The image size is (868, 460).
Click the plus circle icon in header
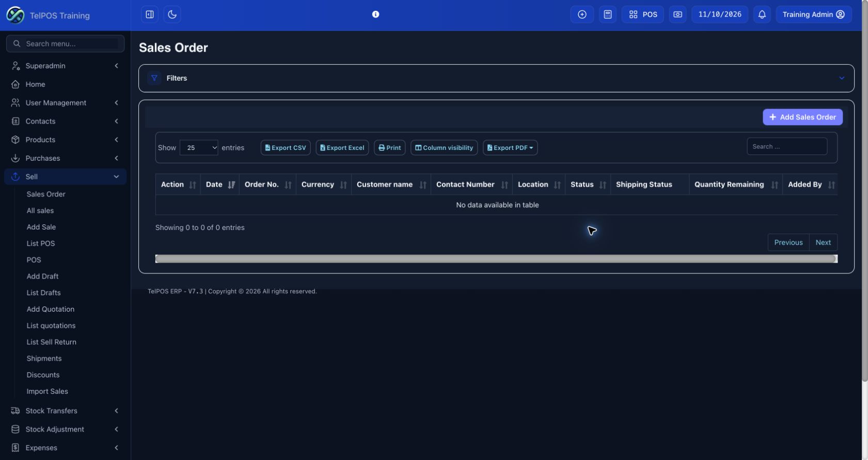[582, 14]
